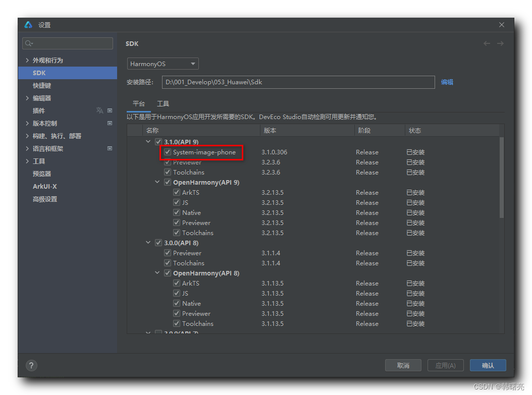Image resolution: width=532 pixels, height=395 pixels.
Task: Open the HarmonyOS SDK type dropdown
Action: pos(163,64)
